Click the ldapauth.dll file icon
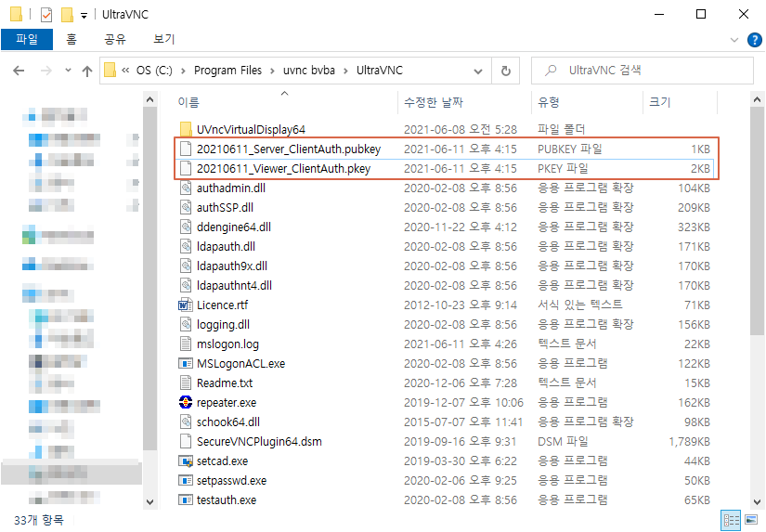Viewport: 766px width, 532px height. pyautogui.click(x=186, y=247)
